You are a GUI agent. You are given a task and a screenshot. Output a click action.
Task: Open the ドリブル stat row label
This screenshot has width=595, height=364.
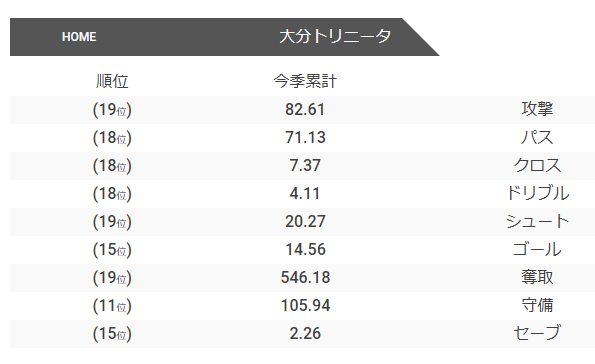[x=537, y=193]
